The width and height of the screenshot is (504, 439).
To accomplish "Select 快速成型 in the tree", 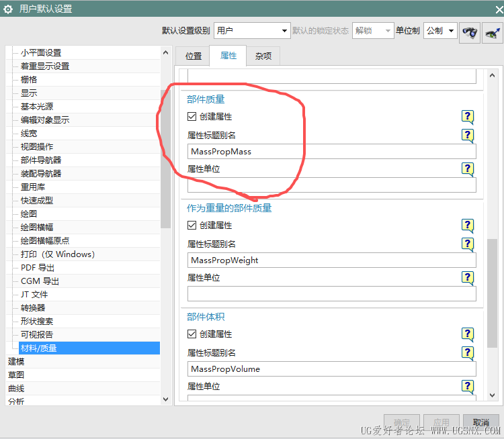I will point(37,201).
